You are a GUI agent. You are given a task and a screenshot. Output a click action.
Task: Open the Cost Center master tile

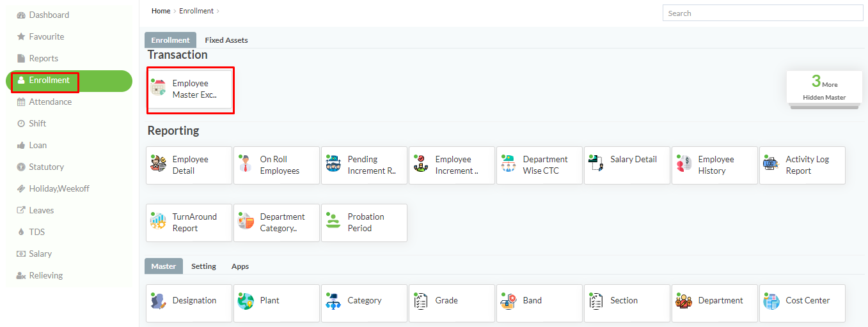click(803, 303)
